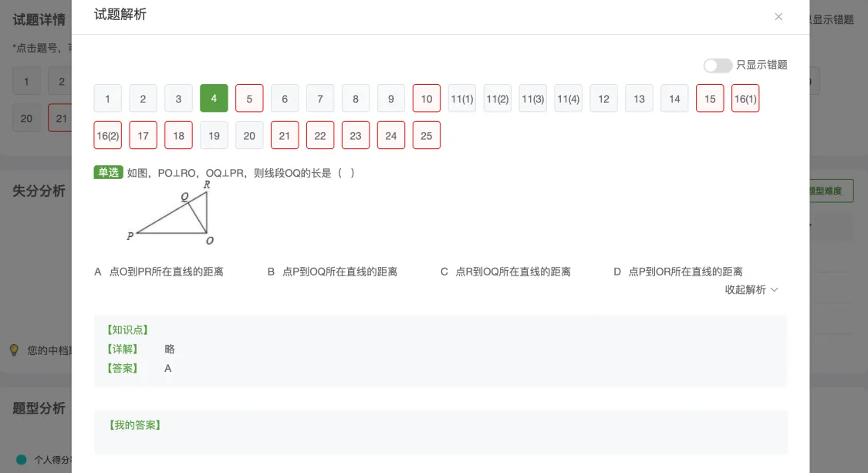868x473 pixels.
Task: Go to question 6
Action: 285,99
